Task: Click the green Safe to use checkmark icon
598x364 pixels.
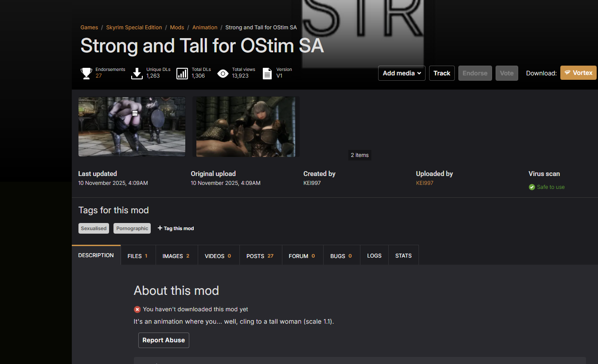Action: pos(532,187)
